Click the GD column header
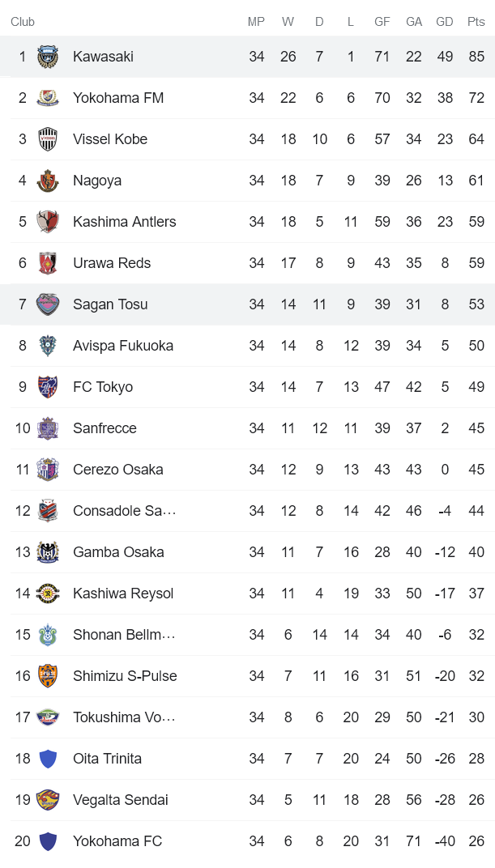 [x=445, y=22]
